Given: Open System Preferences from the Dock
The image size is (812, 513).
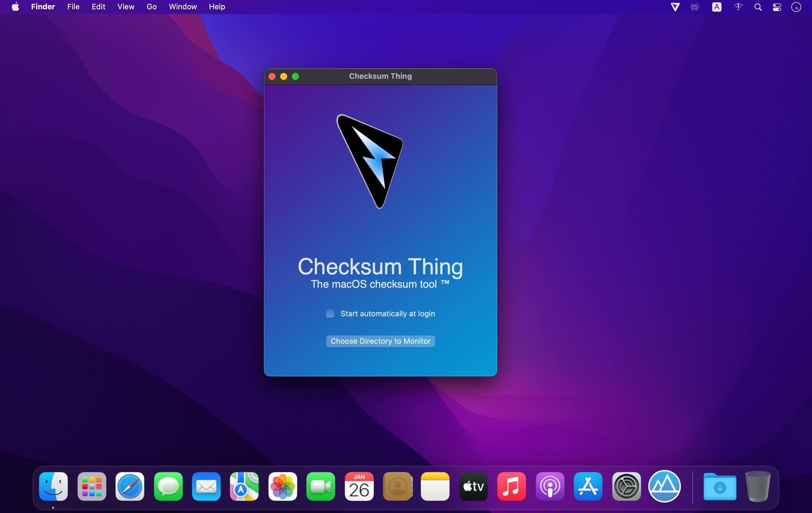Looking at the screenshot, I should pos(626,486).
